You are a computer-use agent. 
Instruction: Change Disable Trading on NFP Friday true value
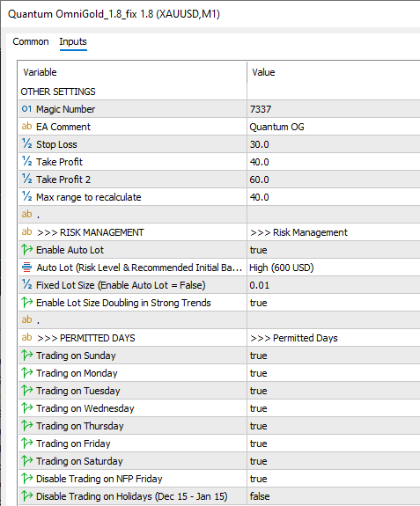point(258,479)
